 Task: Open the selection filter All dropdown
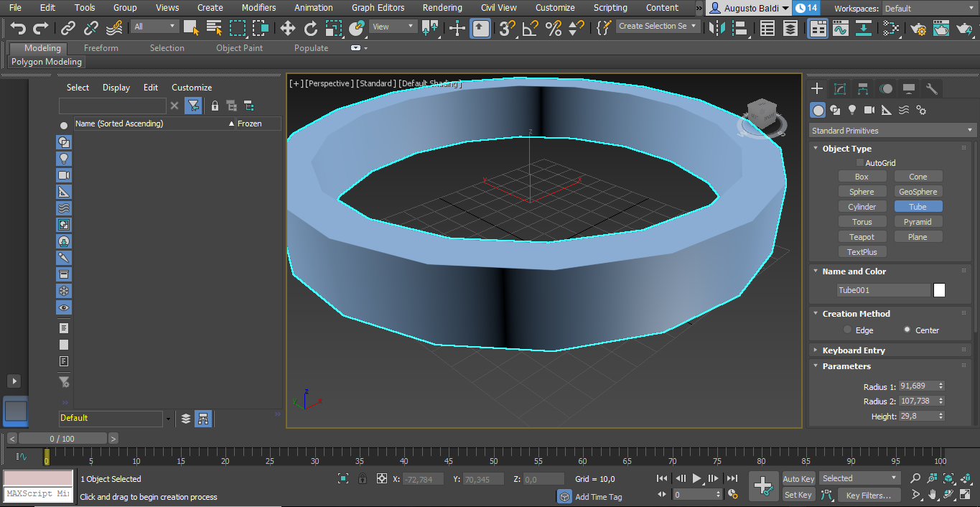154,27
